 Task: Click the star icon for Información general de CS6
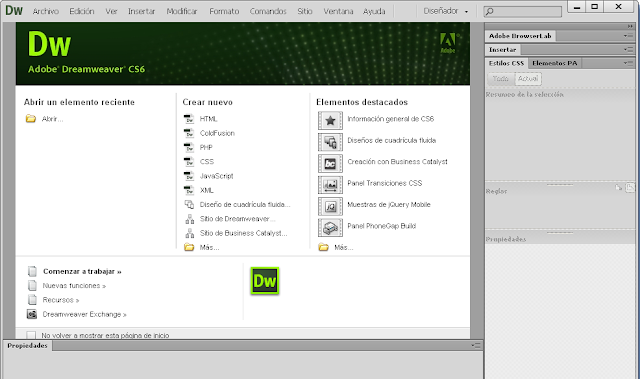click(x=330, y=120)
